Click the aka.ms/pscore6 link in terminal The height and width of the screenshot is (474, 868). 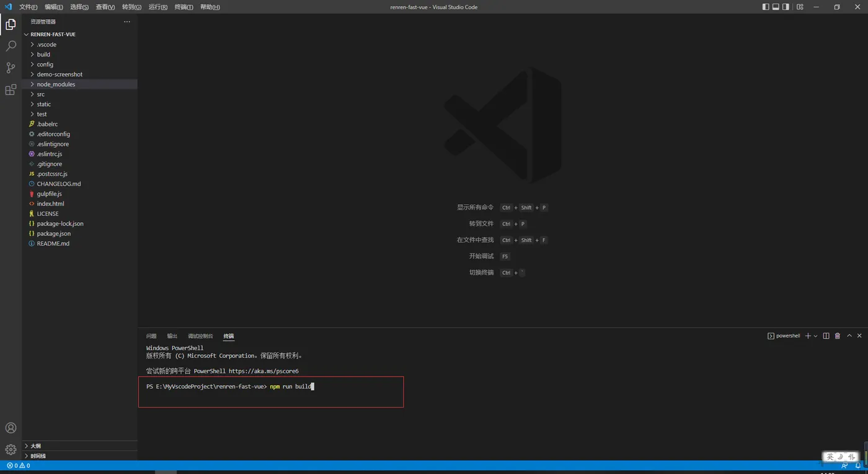point(263,371)
